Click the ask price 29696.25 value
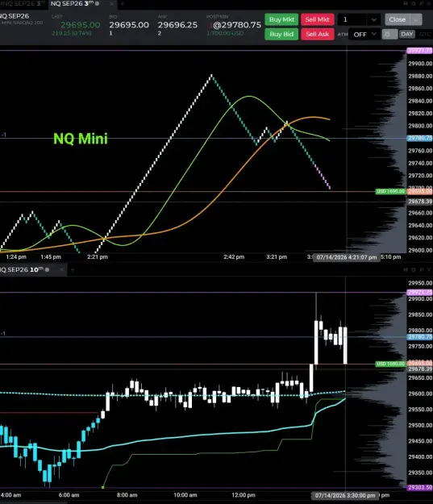This screenshot has width=433, height=504. [x=177, y=25]
